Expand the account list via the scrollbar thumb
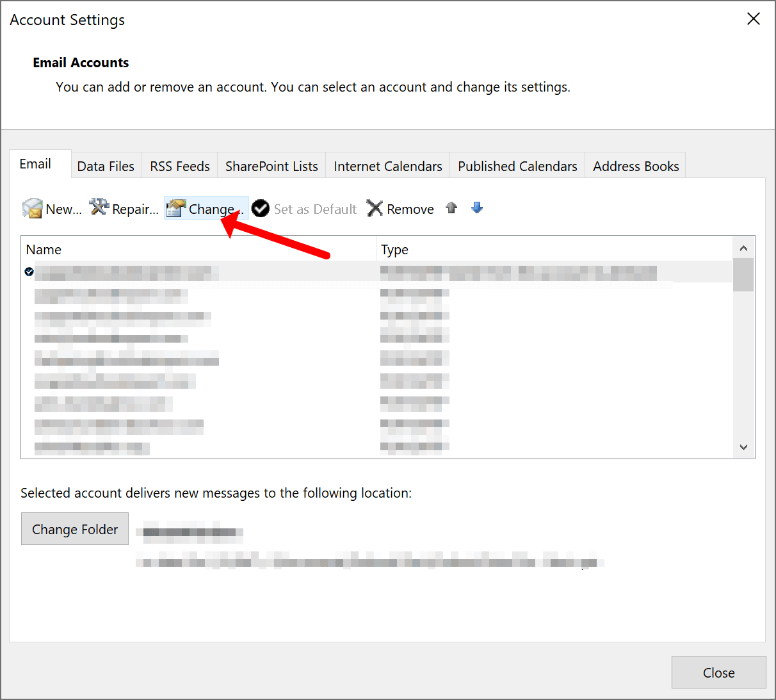This screenshot has height=700, width=776. pyautogui.click(x=743, y=275)
